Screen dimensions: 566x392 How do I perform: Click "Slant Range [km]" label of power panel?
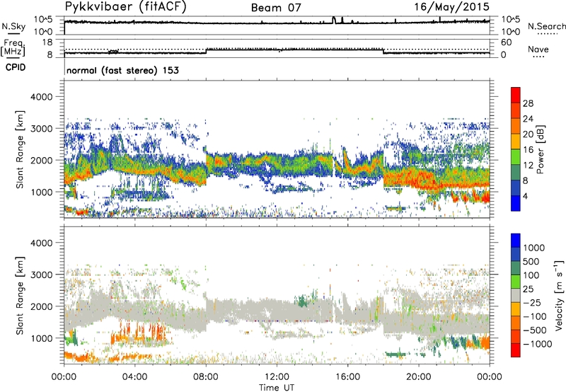point(21,149)
